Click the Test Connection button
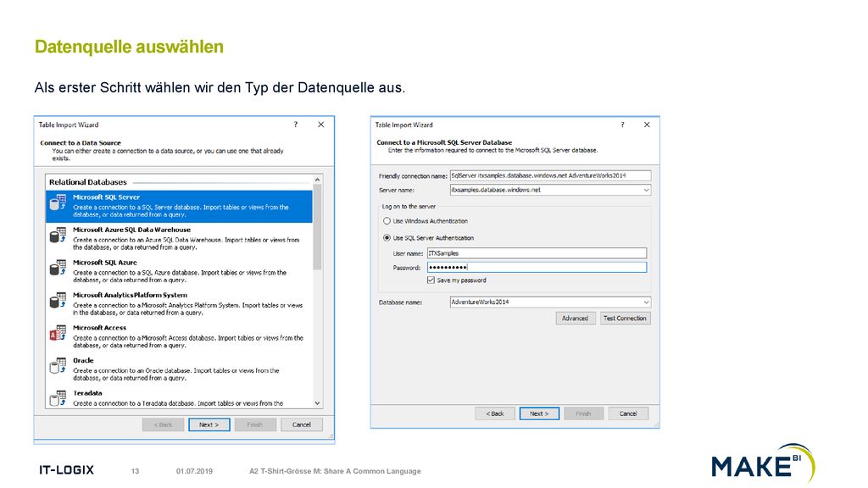Screen dimensions: 868x488 625,319
